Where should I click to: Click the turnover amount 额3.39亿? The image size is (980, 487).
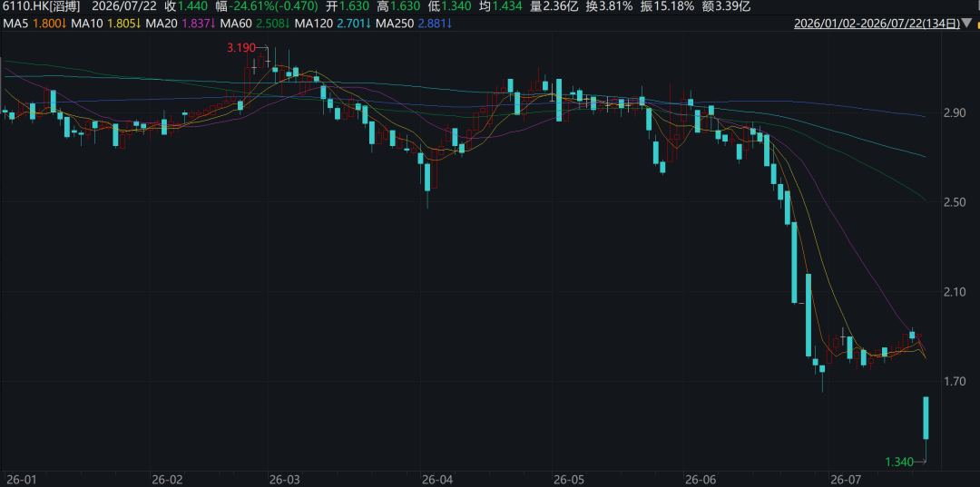pyautogui.click(x=726, y=7)
